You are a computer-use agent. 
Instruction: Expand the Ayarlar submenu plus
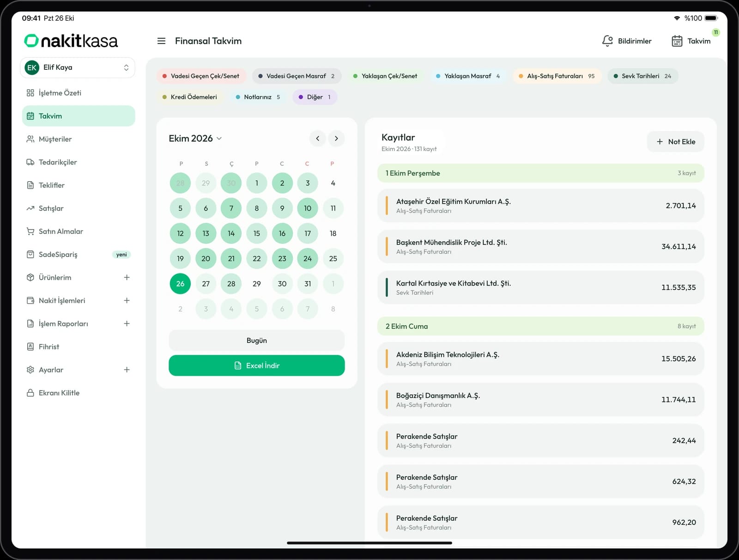pyautogui.click(x=127, y=370)
